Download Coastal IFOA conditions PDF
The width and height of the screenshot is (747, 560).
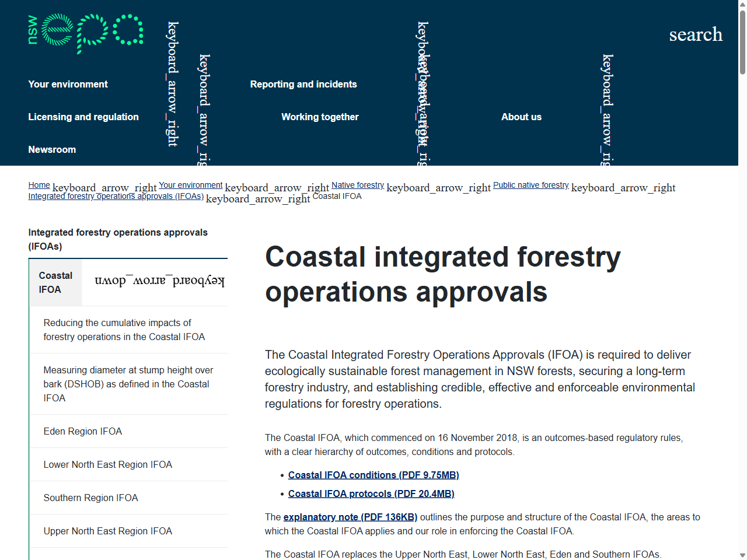pos(373,475)
